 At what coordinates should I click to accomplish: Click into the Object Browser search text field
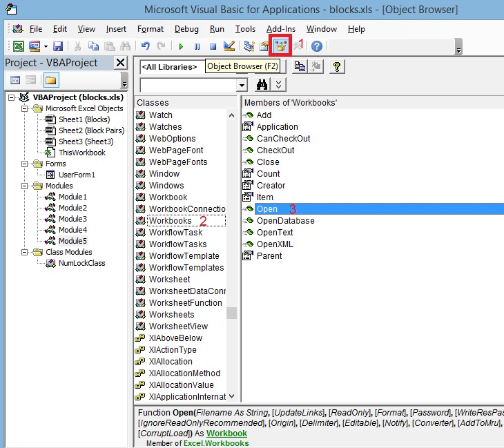(189, 85)
